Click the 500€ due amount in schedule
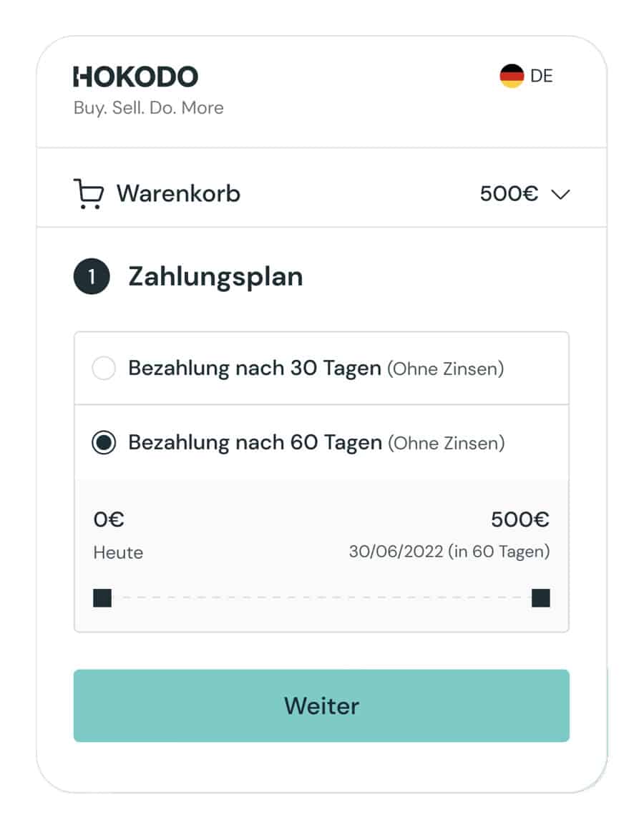 519,519
